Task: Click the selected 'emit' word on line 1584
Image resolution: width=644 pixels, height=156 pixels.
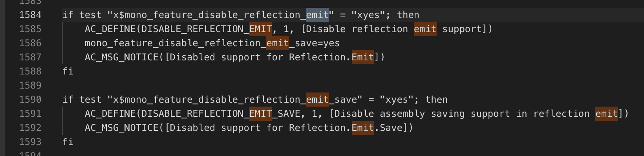Action: 317,15
